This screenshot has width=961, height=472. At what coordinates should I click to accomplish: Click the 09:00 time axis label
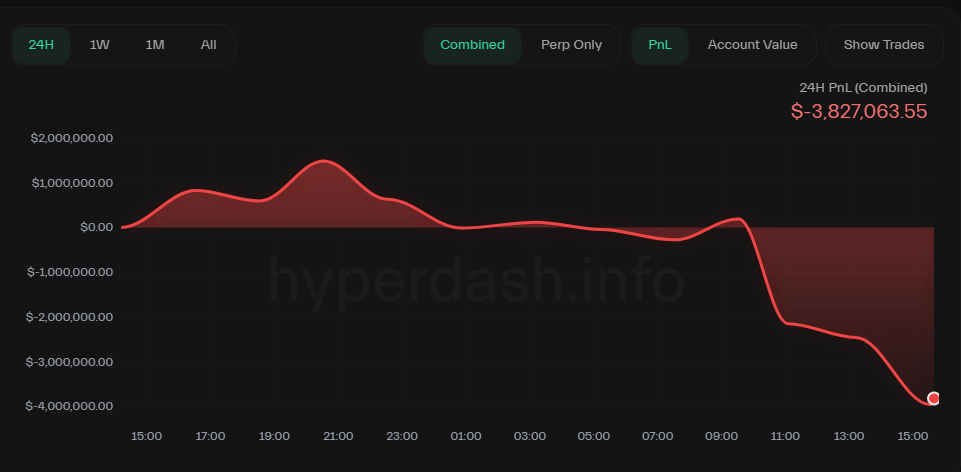721,436
